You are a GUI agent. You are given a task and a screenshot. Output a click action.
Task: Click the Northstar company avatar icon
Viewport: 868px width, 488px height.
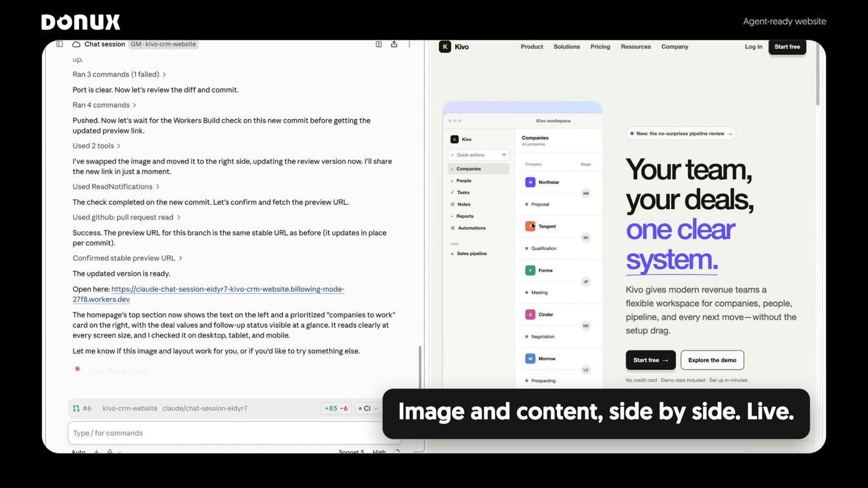[x=530, y=182]
